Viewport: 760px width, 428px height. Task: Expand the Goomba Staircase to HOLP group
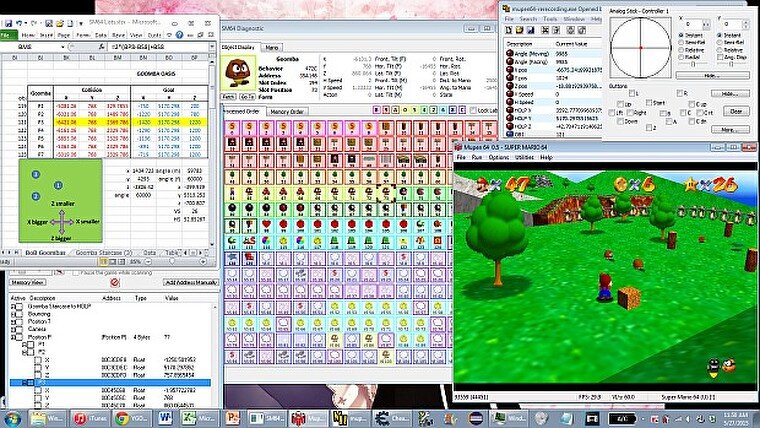pos(13,307)
